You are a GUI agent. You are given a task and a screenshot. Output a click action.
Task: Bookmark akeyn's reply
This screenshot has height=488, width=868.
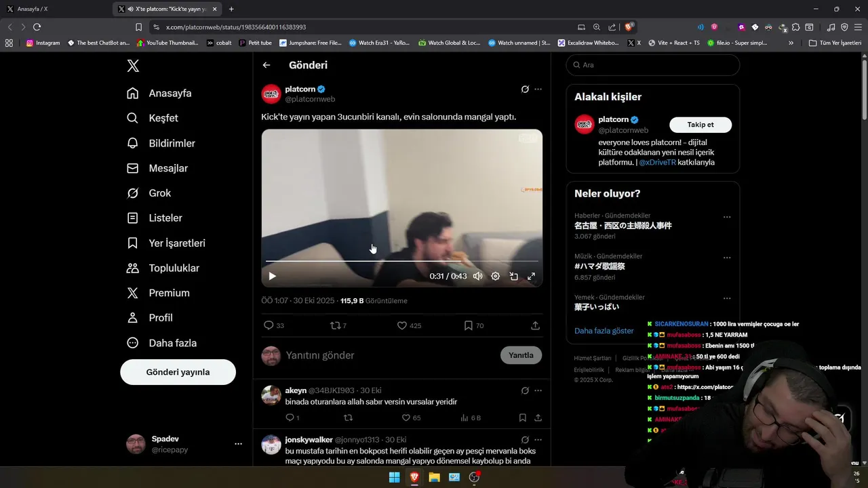coord(522,418)
